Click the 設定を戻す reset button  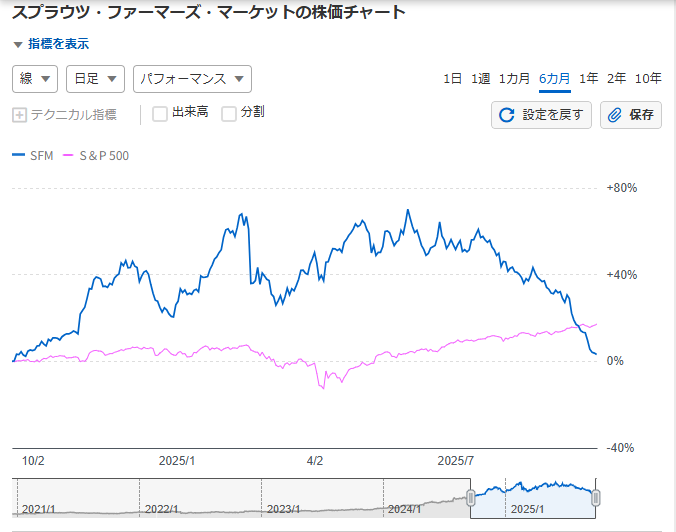541,115
